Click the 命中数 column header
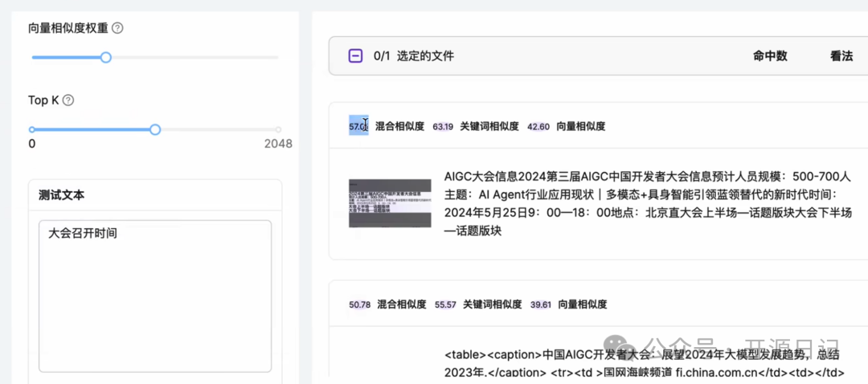This screenshot has width=868, height=384. click(770, 55)
